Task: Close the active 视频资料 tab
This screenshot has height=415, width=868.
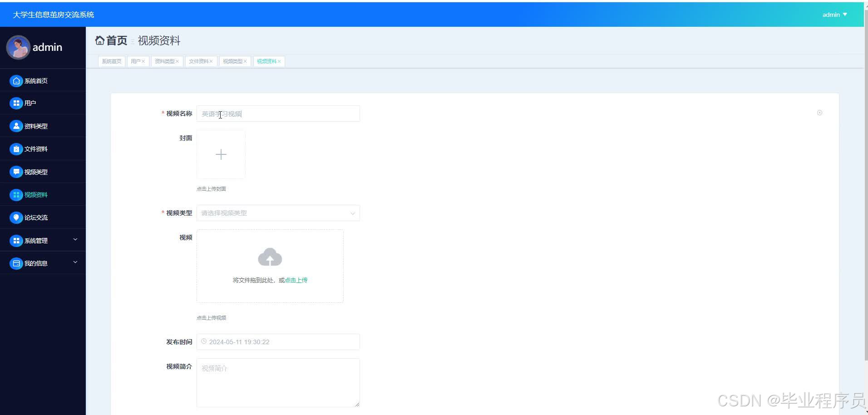Action: 279,61
